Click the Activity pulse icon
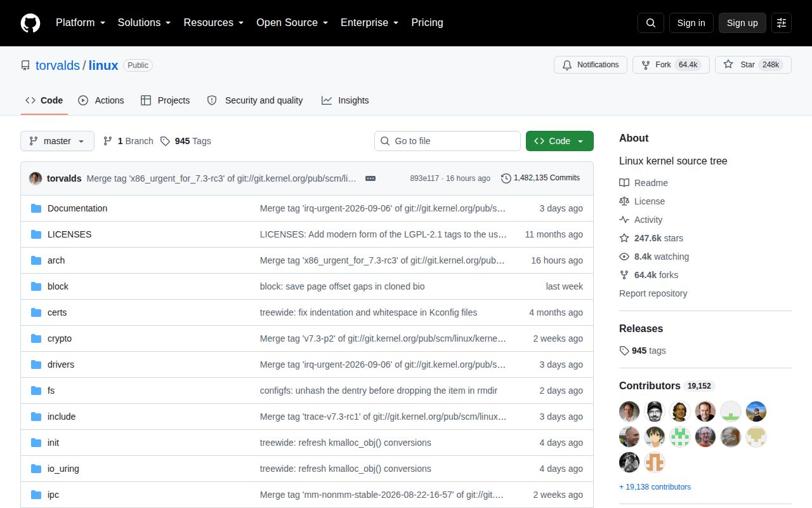Screen dimensions: 812x508 (624, 220)
